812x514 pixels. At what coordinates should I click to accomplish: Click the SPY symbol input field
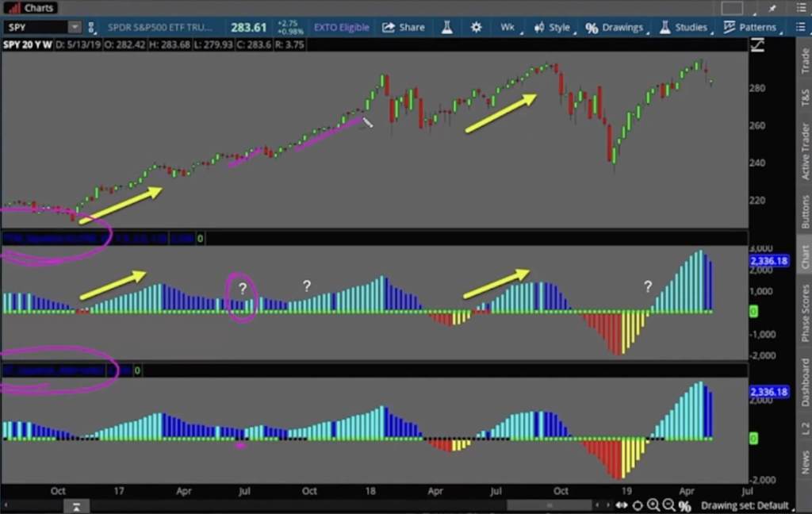click(36, 27)
